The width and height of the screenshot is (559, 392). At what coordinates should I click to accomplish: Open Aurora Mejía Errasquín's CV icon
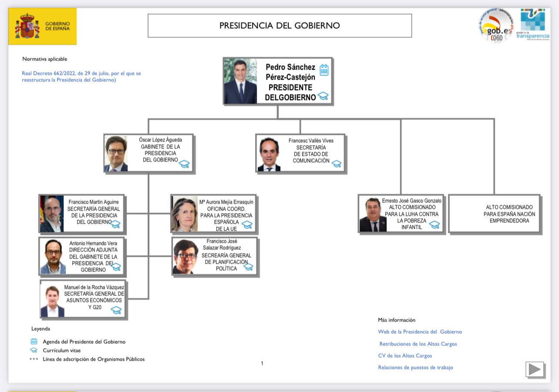pyautogui.click(x=247, y=224)
